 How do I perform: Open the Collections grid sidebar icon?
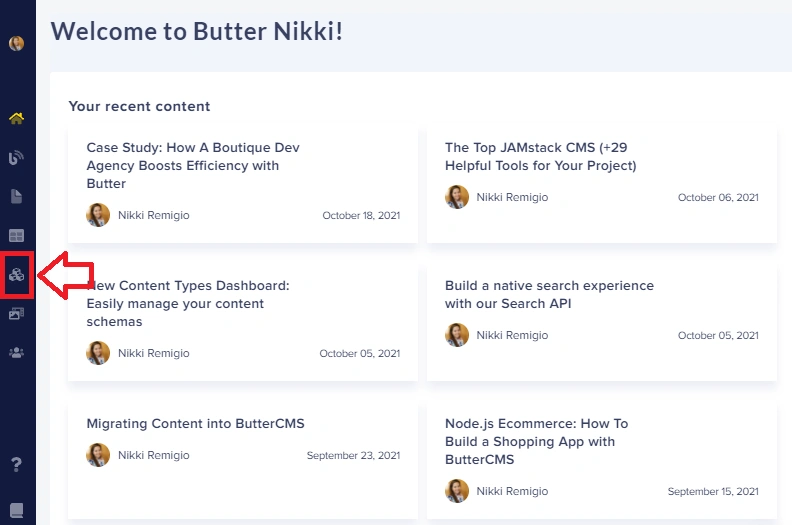16,235
